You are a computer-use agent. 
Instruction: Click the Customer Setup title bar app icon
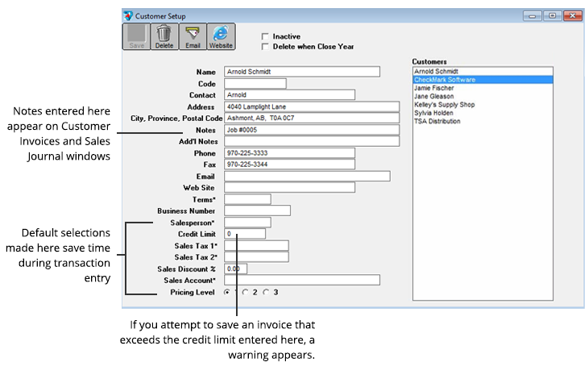[x=128, y=15]
